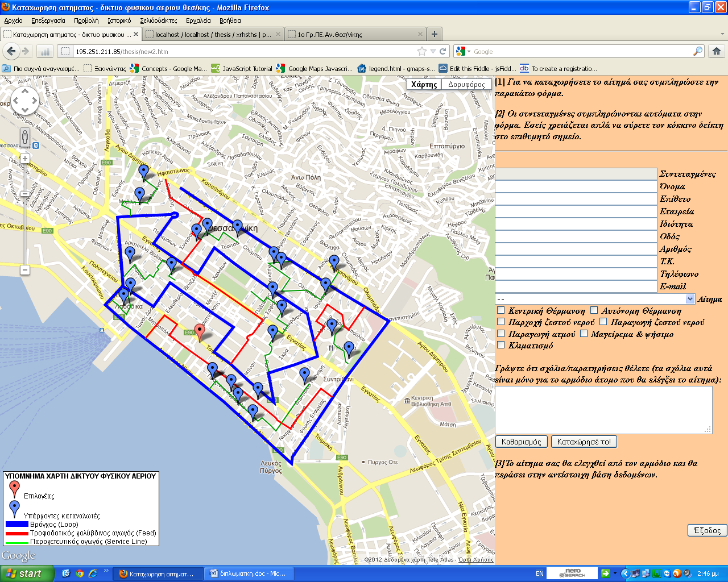The height and width of the screenshot is (582, 728).
Task: Submit with the Καταχώρησέ το! button
Action: coord(584,442)
